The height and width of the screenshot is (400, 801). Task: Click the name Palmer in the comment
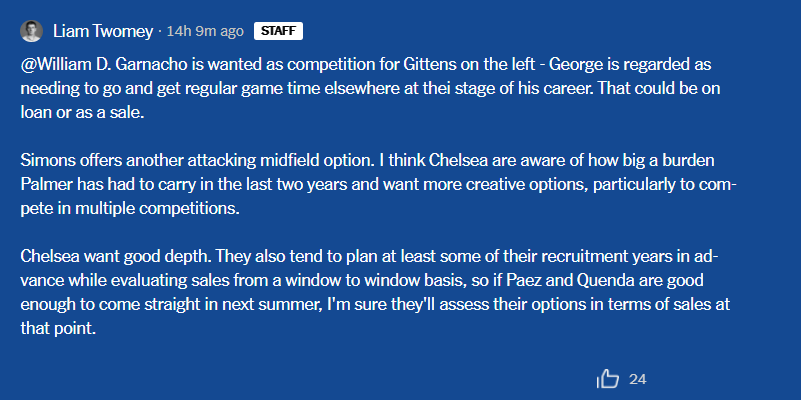47,185
